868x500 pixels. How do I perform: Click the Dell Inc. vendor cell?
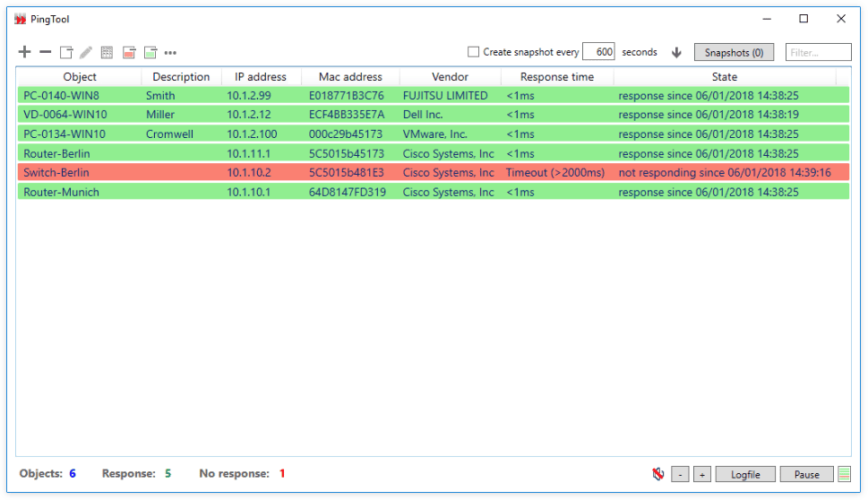pyautogui.click(x=423, y=115)
